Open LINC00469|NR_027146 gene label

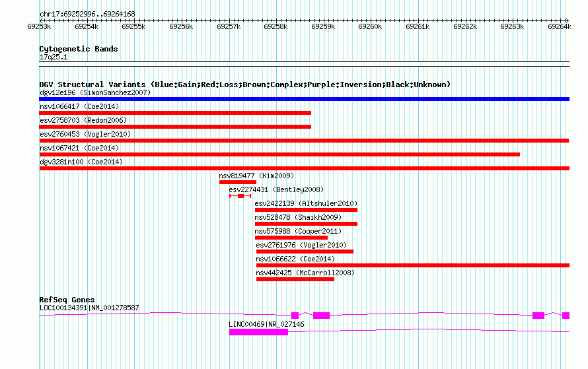(x=266, y=324)
